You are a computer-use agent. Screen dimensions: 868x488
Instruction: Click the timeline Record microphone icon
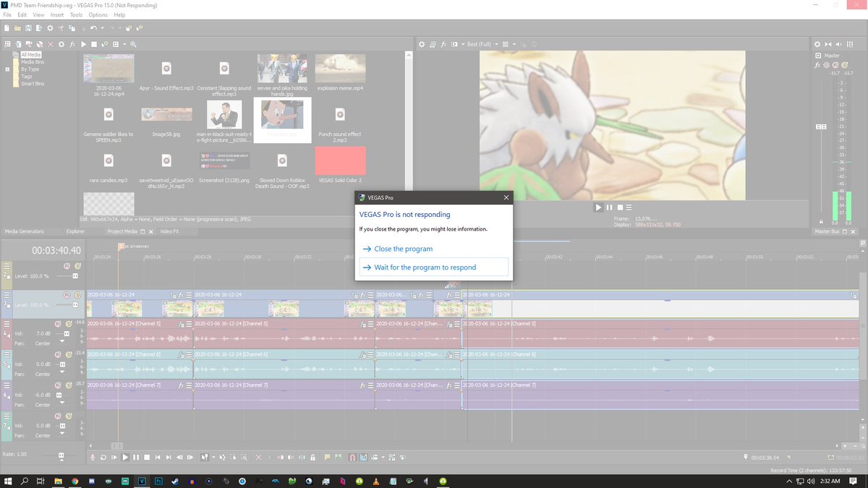click(92, 458)
